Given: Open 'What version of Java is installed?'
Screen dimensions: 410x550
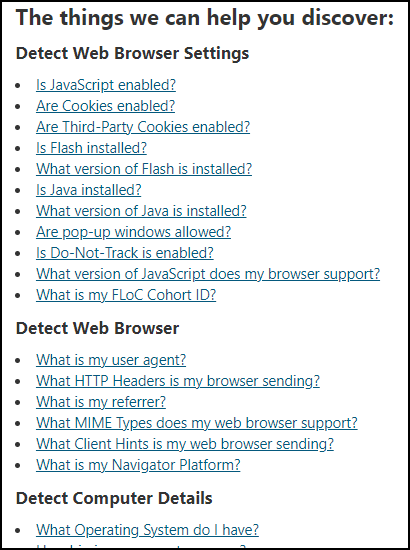Looking at the screenshot, I should tap(141, 211).
